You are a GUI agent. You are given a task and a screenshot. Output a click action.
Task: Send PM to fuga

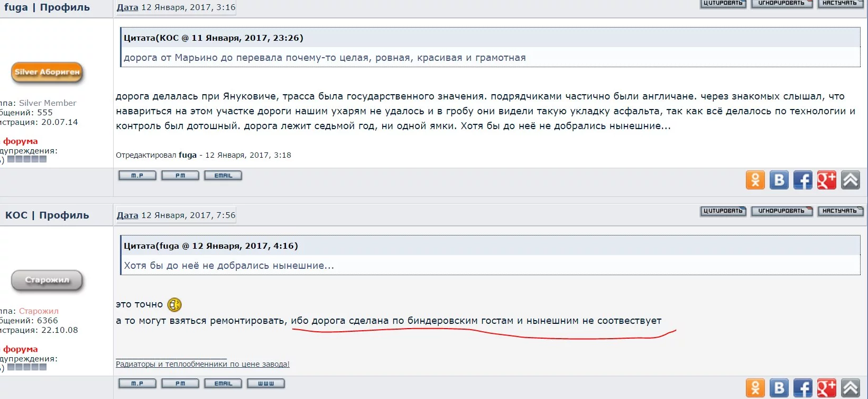click(180, 176)
